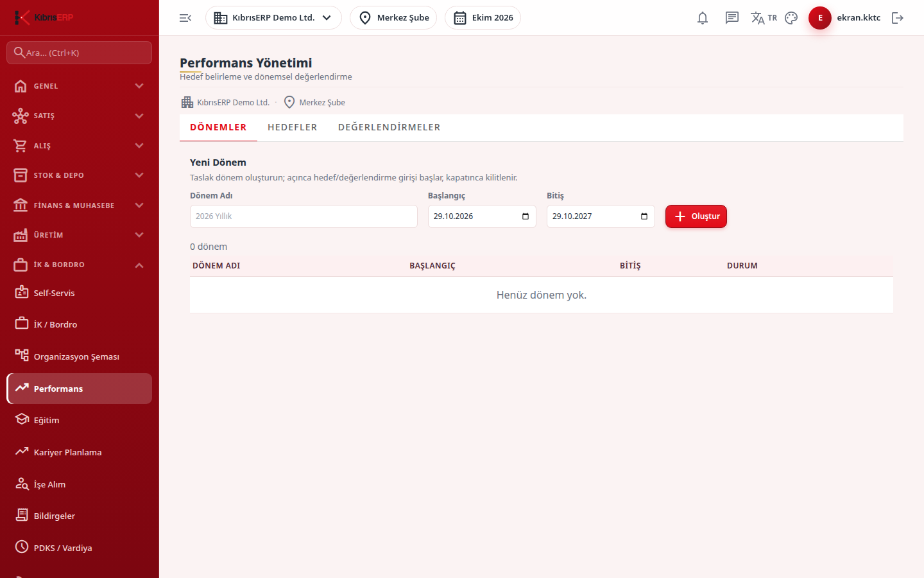The image size is (924, 578).
Task: Expand the FİNANS & MUHASEBE section
Action: (80, 206)
